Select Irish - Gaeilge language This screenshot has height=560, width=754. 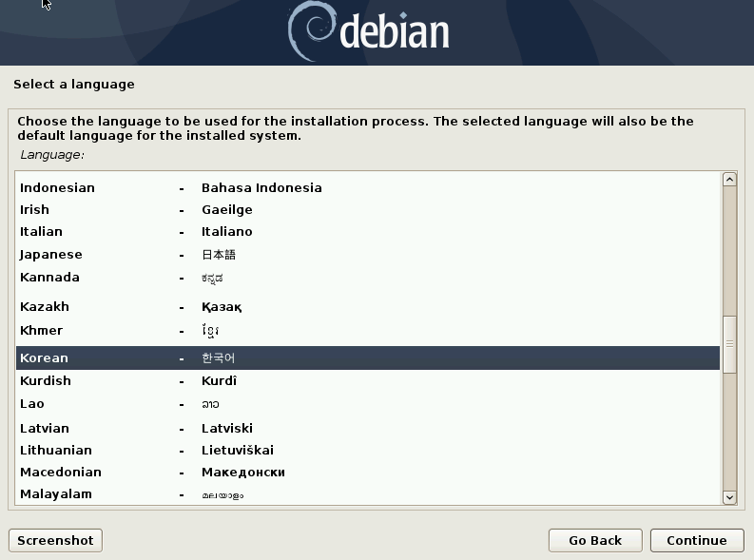(368, 209)
